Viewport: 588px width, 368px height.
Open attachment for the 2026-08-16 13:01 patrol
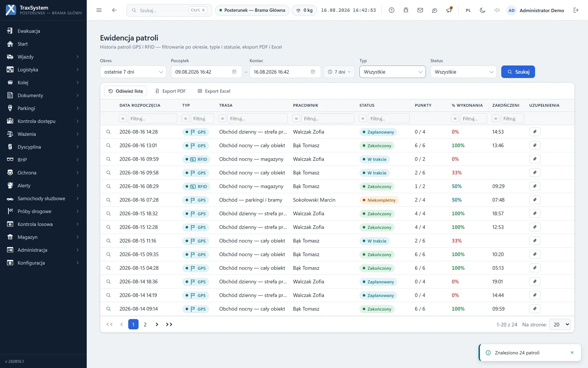[x=535, y=145]
